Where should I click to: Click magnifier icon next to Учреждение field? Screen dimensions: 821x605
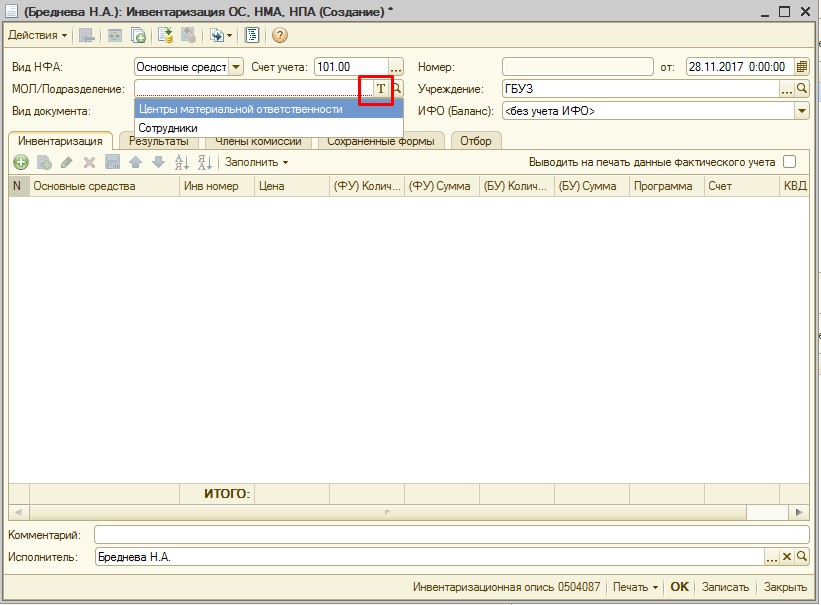pos(801,89)
